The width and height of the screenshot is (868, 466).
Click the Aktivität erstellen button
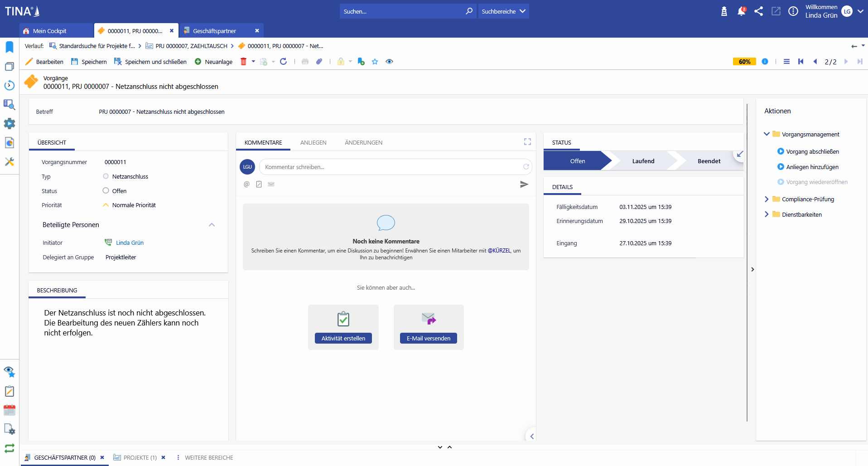343,339
